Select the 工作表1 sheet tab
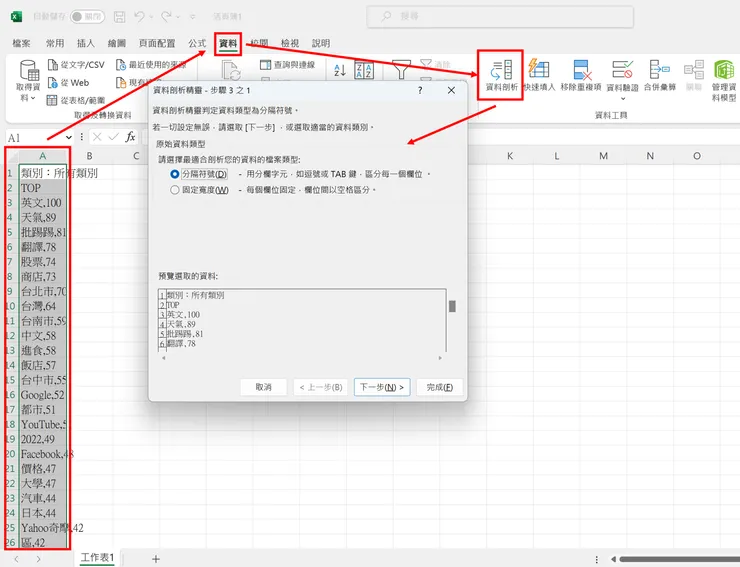 click(97, 558)
